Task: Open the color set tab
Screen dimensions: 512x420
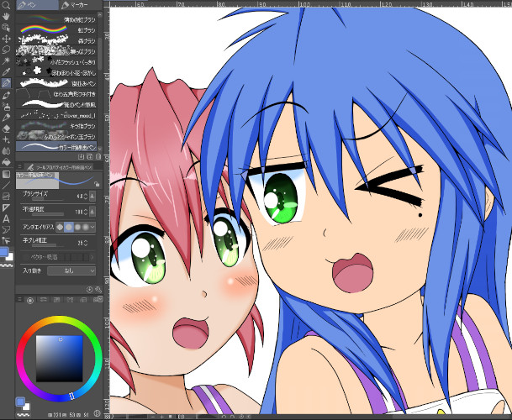Action: 57,300
